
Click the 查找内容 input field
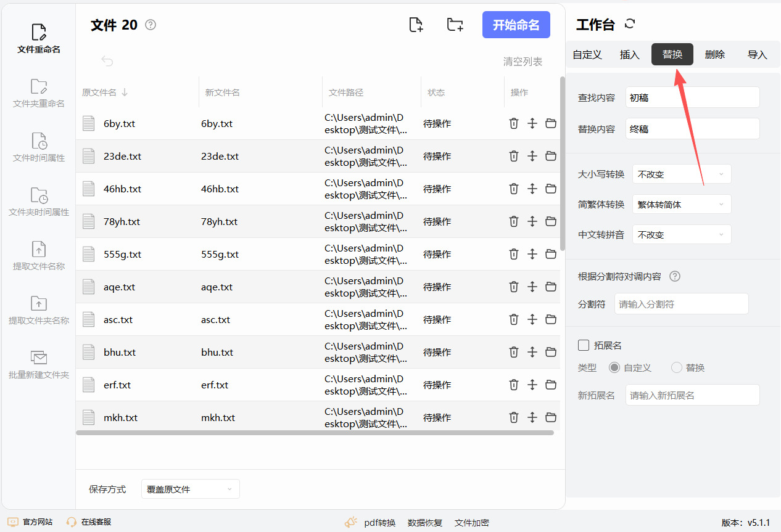(x=692, y=97)
